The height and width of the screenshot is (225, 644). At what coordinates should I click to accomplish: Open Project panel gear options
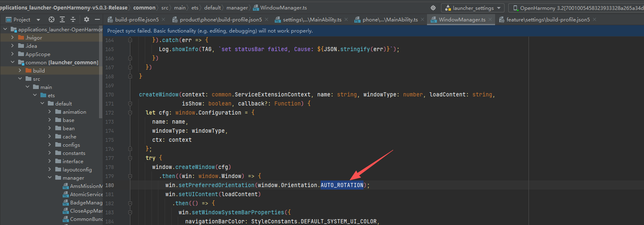pyautogui.click(x=87, y=19)
